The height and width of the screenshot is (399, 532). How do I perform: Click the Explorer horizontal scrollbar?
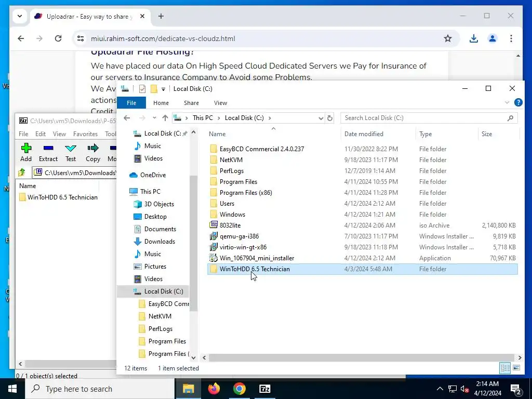pyautogui.click(x=362, y=357)
